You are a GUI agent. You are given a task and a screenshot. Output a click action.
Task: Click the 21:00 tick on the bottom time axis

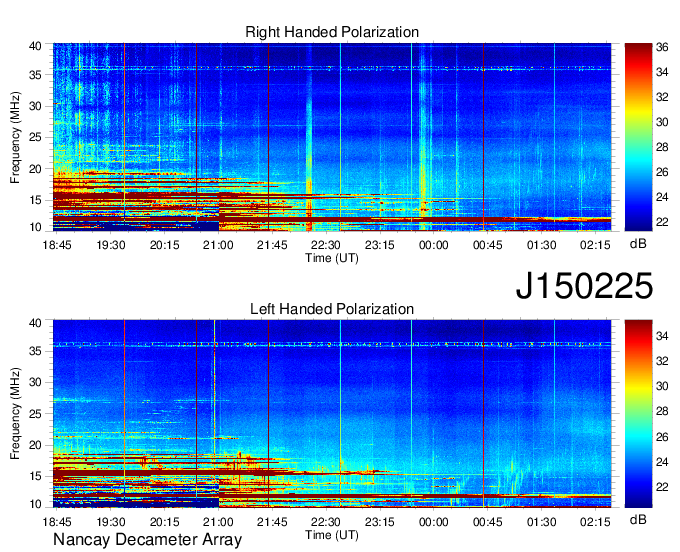tap(218, 522)
